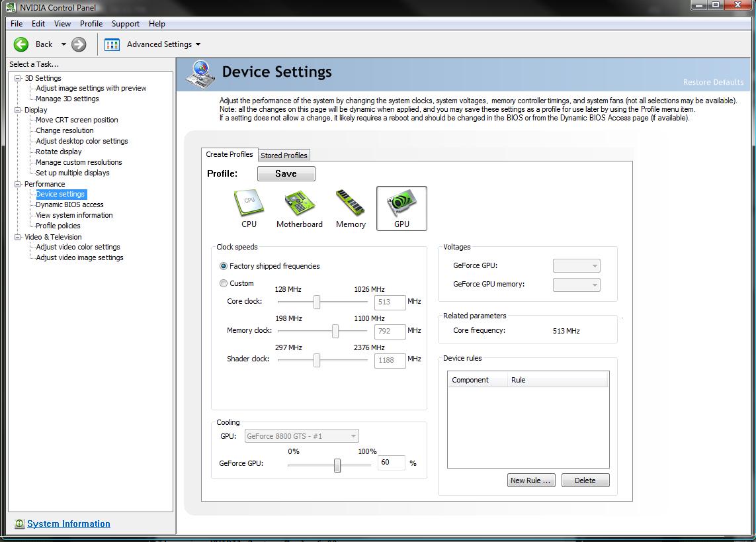This screenshot has height=542, width=756.
Task: Click the Restore Defaults link
Action: pos(713,82)
